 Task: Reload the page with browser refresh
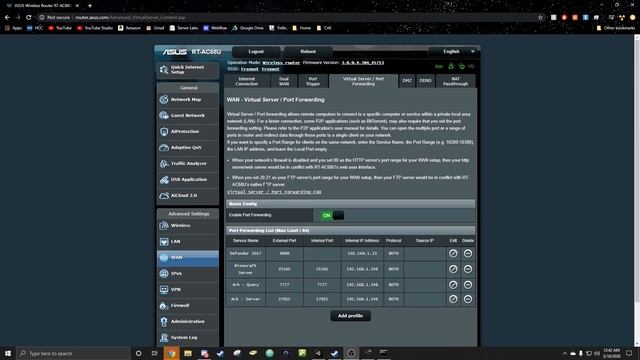point(28,18)
